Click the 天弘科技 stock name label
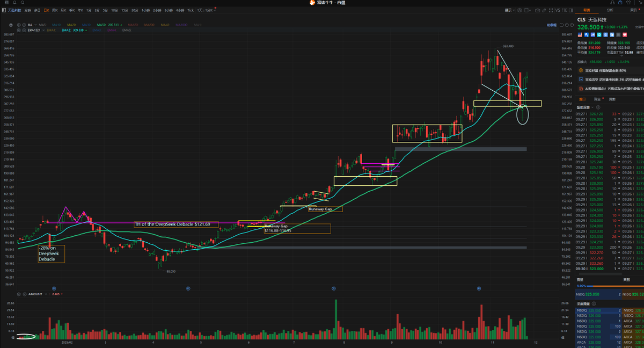Screen dimensions: 644x348 tap(14, 10)
